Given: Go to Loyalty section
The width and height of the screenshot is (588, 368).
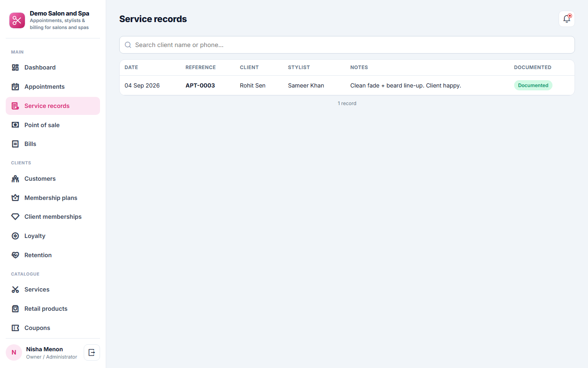Looking at the screenshot, I should (53, 236).
